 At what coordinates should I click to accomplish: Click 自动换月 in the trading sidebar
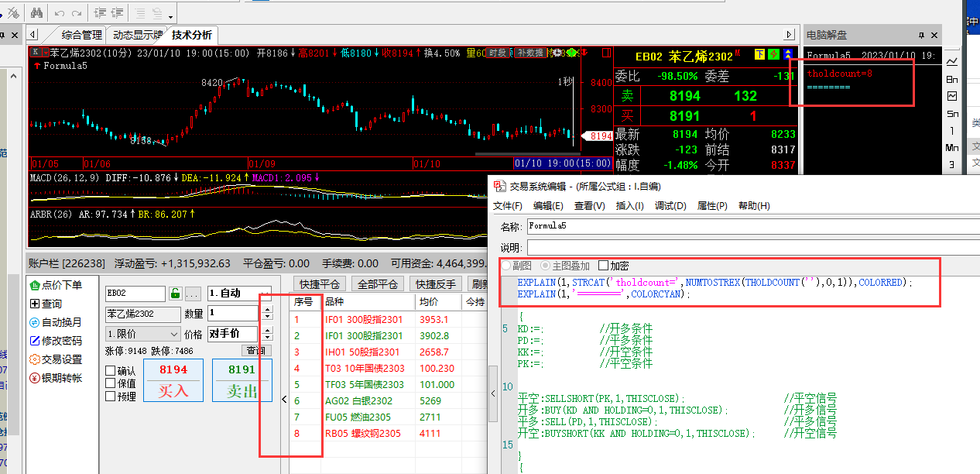click(35, 322)
